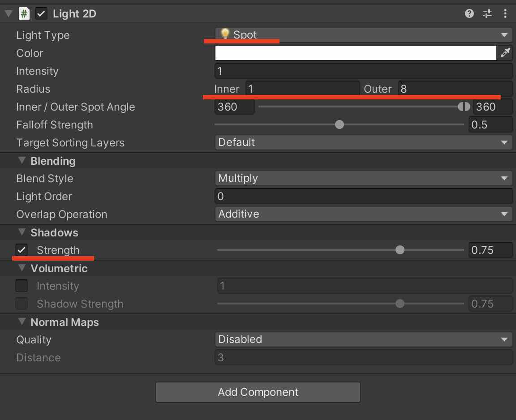This screenshot has width=516, height=420.
Task: Pick a color with the eyedropper icon
Action: tap(506, 53)
